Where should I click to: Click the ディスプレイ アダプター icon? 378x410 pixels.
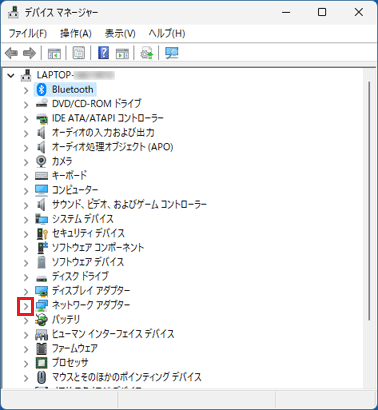(41, 291)
